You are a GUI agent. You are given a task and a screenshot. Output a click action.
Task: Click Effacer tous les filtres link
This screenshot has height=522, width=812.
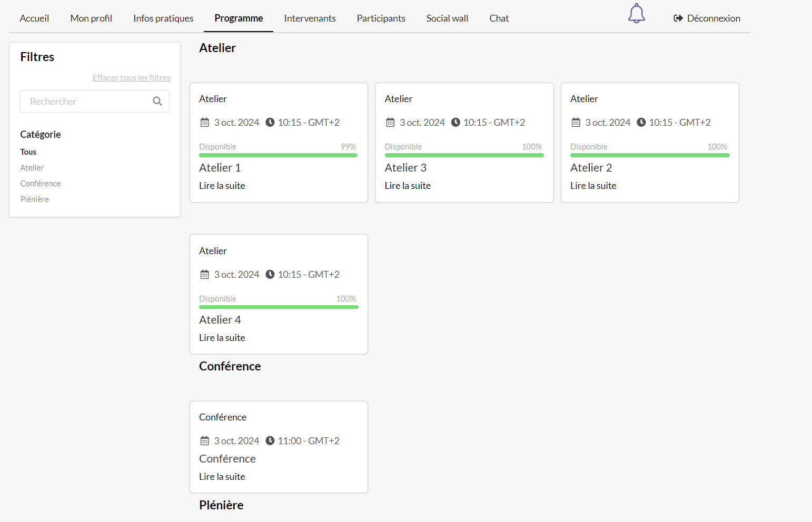pyautogui.click(x=132, y=78)
